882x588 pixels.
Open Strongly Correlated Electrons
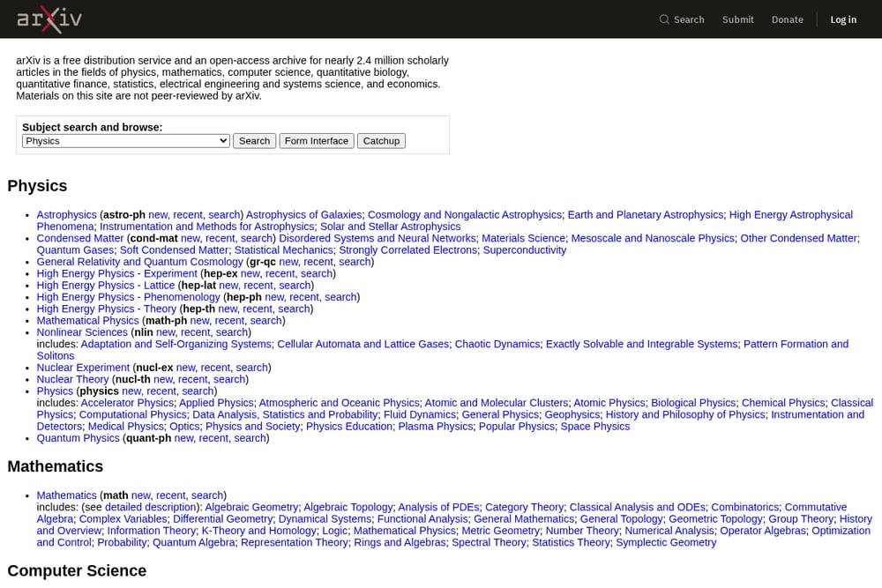(x=407, y=250)
